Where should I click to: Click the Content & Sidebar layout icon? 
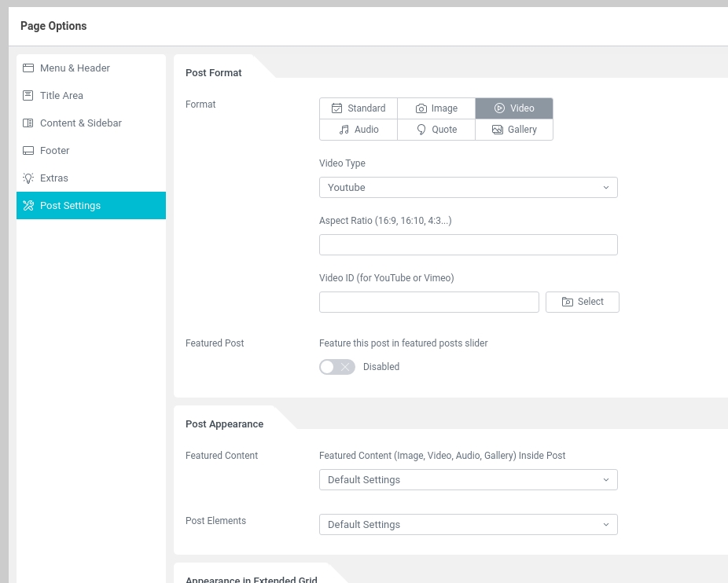(x=28, y=123)
